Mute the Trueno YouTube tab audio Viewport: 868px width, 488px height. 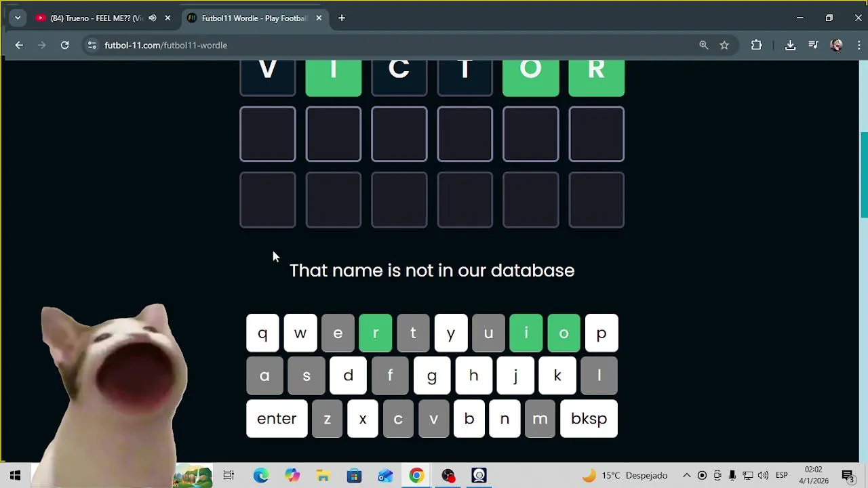tap(153, 18)
